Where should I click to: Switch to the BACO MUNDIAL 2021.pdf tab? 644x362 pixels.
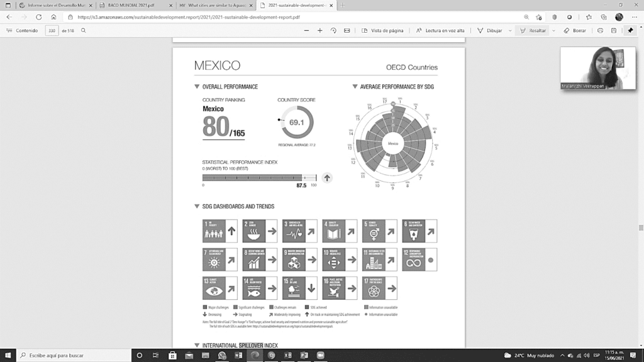tap(129, 5)
